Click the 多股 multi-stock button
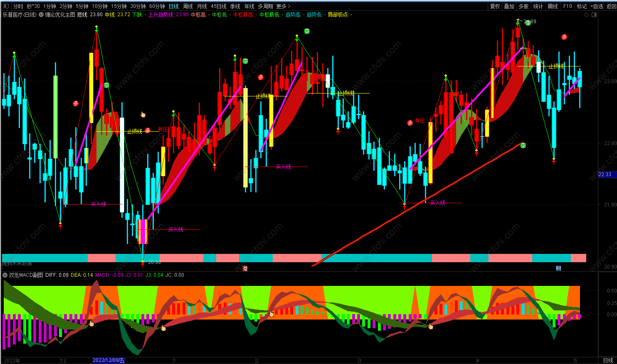The image size is (617, 364). 523,6
